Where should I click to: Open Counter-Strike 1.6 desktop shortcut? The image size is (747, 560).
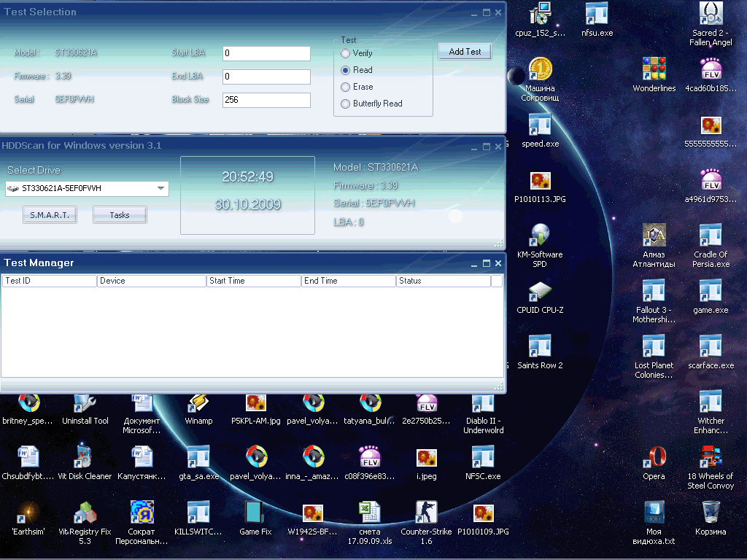426,513
